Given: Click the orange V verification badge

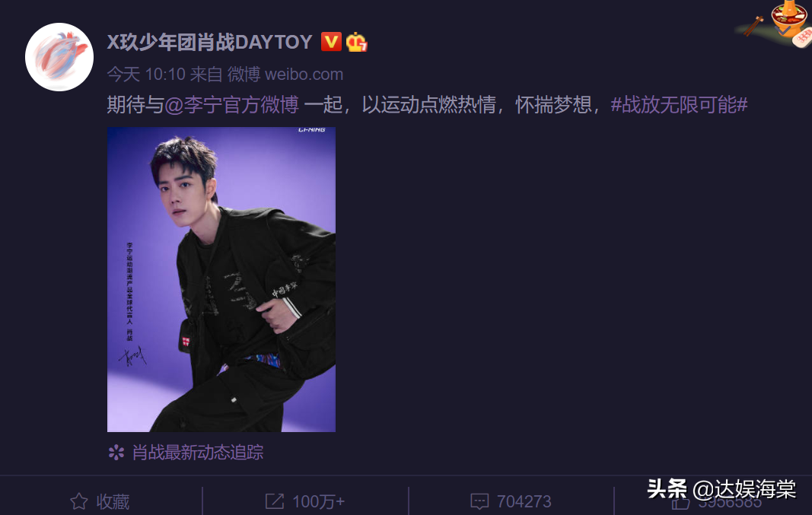Looking at the screenshot, I should 331,41.
